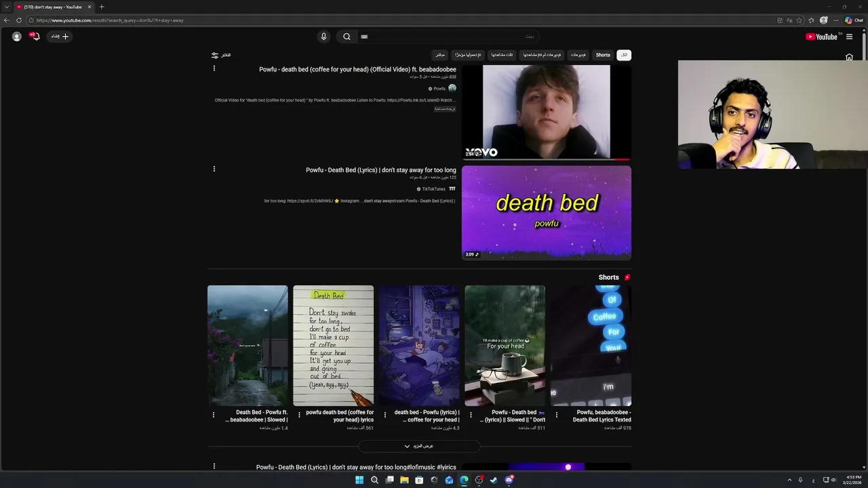Open the Edge Settings and more ellipsis

tap(835, 20)
